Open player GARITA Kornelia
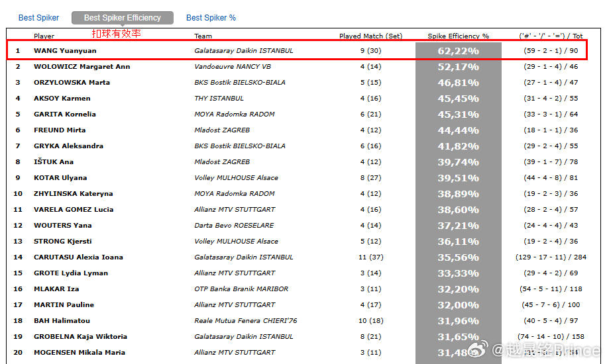The height and width of the screenshot is (364, 607). tap(65, 114)
